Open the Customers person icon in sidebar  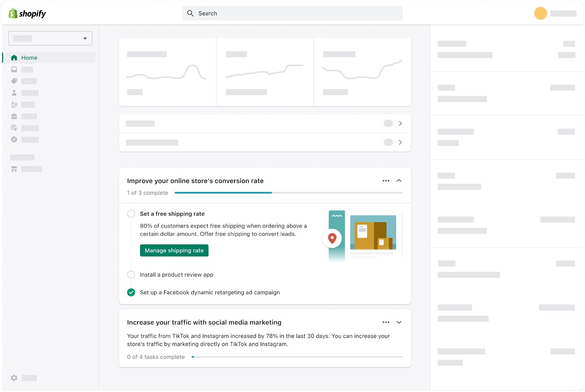pyautogui.click(x=14, y=93)
